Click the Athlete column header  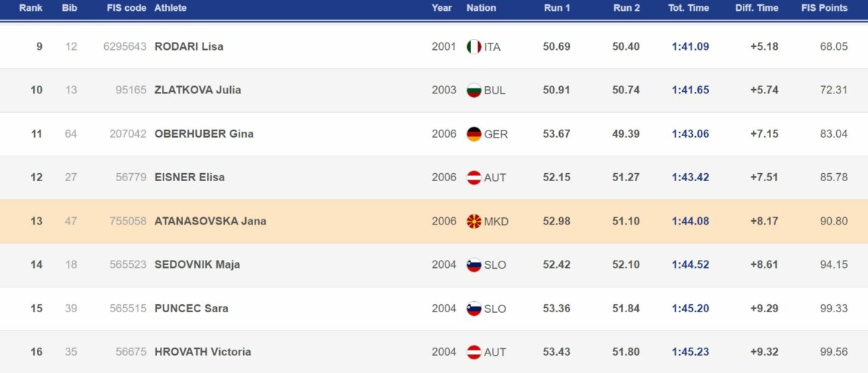pos(171,8)
